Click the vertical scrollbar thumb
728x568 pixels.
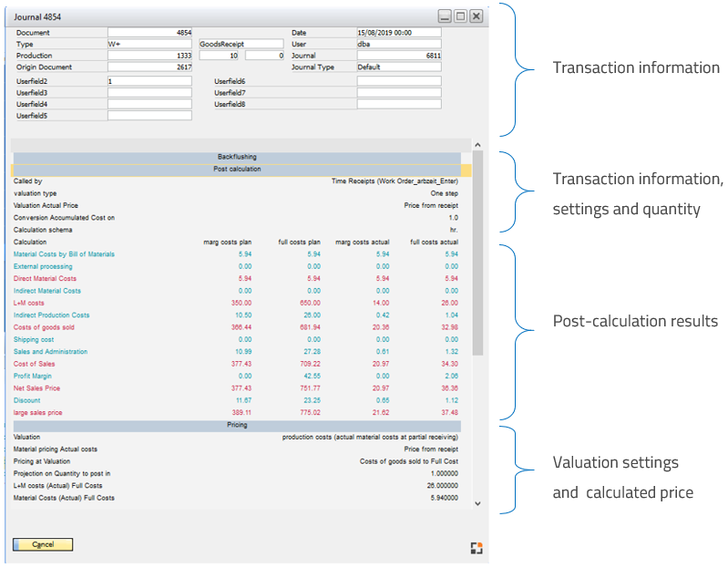click(478, 255)
